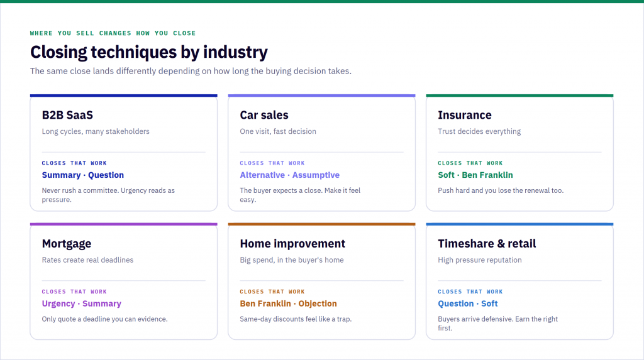Image resolution: width=644 pixels, height=360 pixels.
Task: Click 'Question · Soft' closes text
Action: pyautogui.click(x=468, y=303)
